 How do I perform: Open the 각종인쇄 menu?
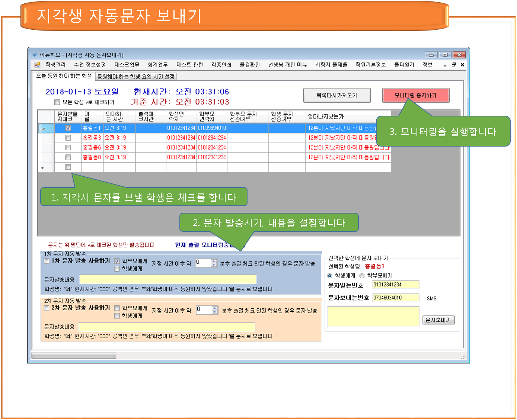pyautogui.click(x=221, y=65)
